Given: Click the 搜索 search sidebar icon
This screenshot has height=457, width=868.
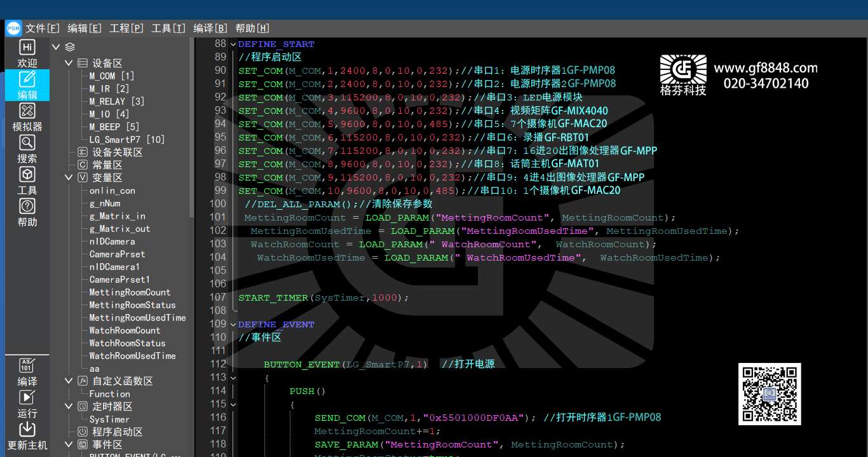Looking at the screenshot, I should pyautogui.click(x=27, y=149).
